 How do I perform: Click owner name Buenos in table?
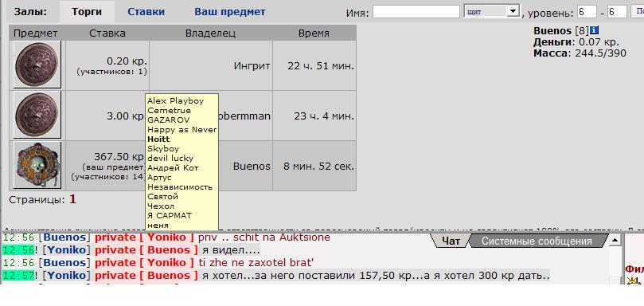coord(252,167)
